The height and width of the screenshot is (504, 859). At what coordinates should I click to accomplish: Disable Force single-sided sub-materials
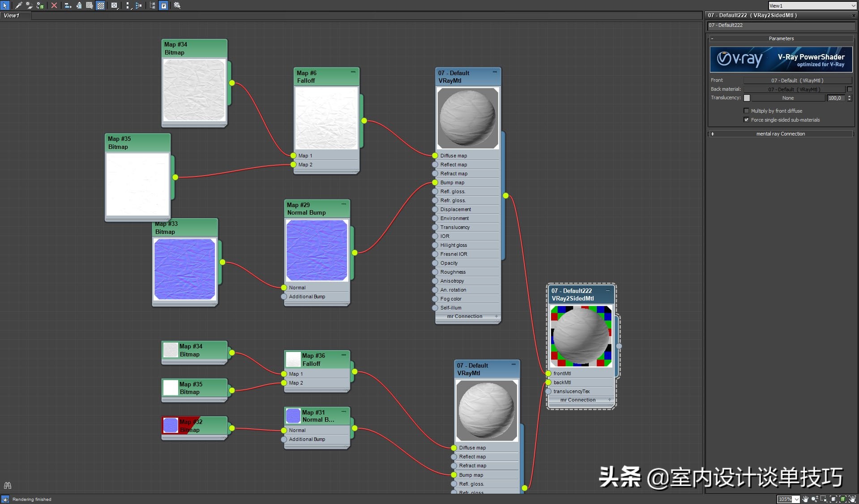click(x=746, y=120)
